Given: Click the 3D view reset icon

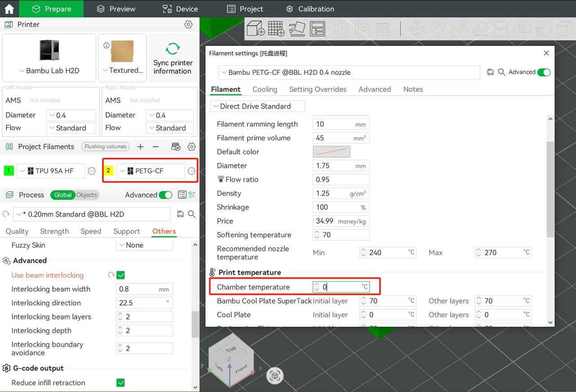Looking at the screenshot, I should (x=275, y=376).
